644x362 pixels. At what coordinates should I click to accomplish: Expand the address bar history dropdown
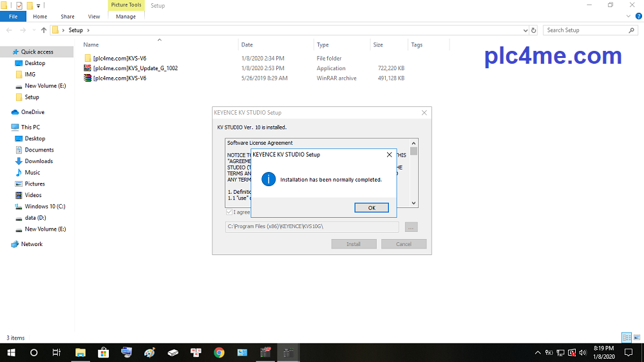point(526,30)
